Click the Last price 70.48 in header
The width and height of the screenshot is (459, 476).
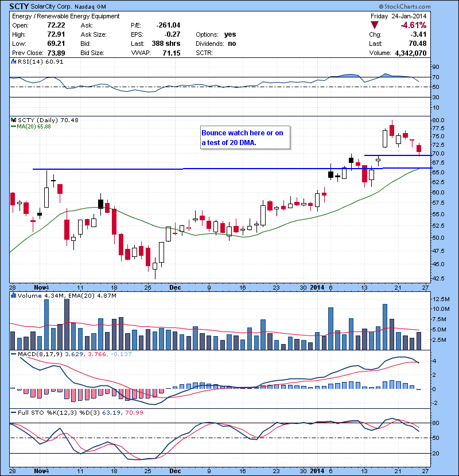pyautogui.click(x=417, y=44)
